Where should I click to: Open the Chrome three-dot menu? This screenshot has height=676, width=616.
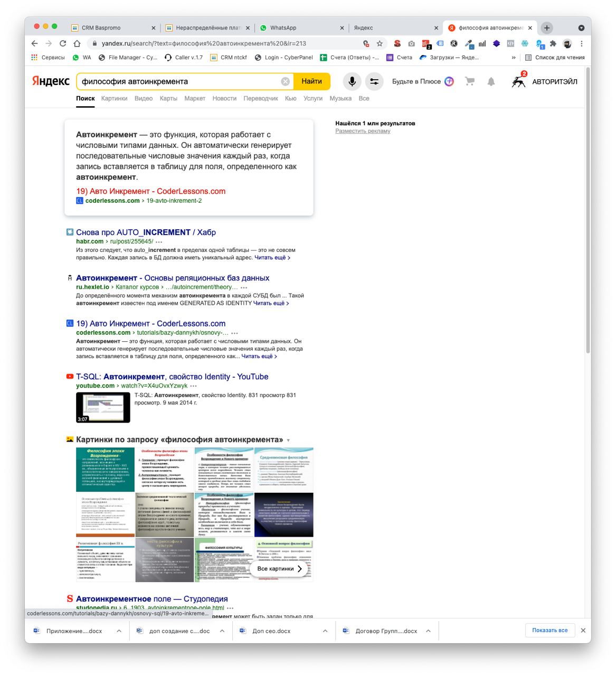tap(581, 43)
